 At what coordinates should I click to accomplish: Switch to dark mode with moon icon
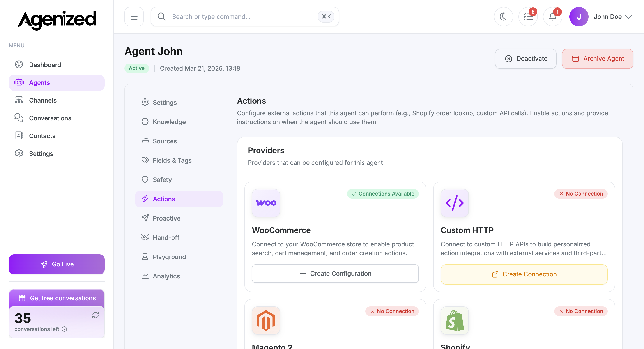click(x=503, y=16)
